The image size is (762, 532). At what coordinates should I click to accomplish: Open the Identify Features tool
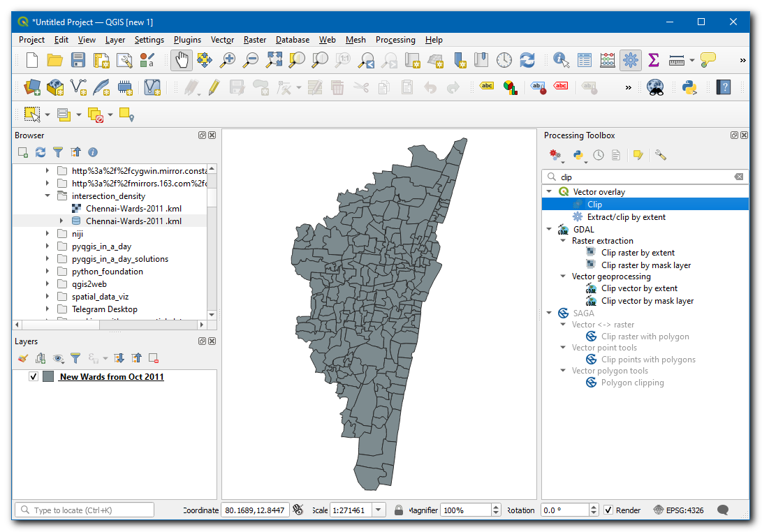(561, 61)
